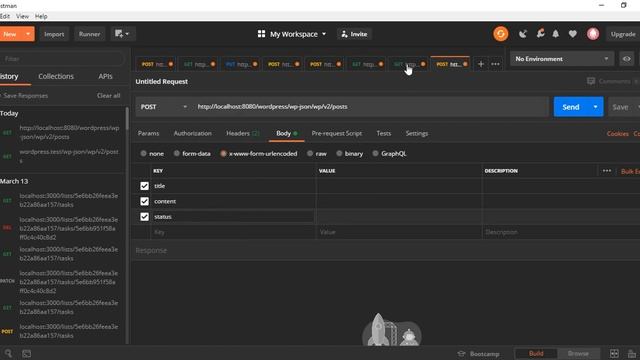Image resolution: width=640 pixels, height=360 pixels.
Task: Uncheck the status key checkbox
Action: [144, 217]
